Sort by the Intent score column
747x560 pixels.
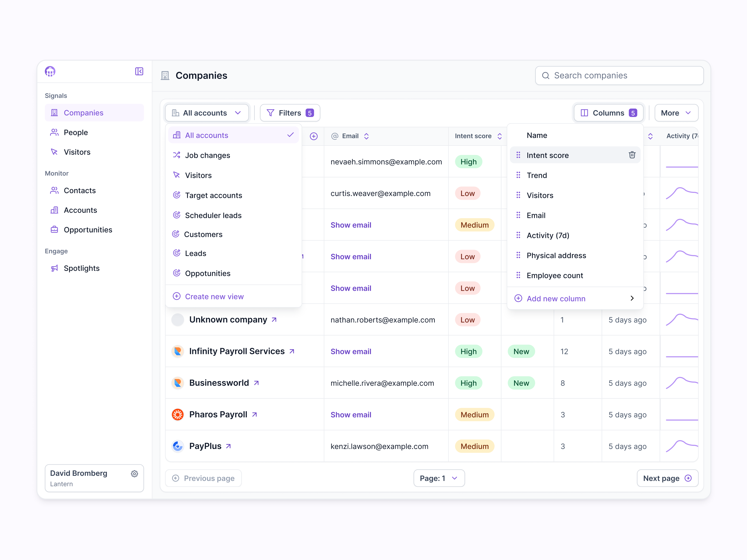coord(500,136)
